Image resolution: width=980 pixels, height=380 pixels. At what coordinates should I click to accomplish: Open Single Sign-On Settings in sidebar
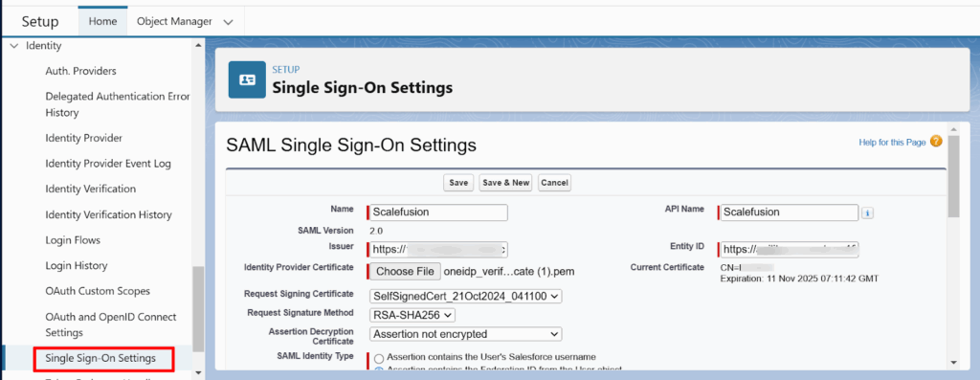click(x=100, y=359)
